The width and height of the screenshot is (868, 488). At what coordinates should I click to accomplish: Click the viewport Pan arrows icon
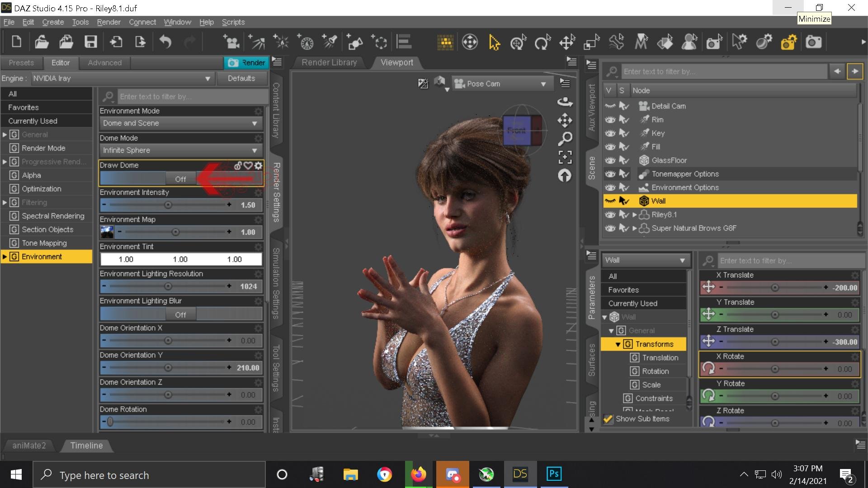(x=565, y=120)
